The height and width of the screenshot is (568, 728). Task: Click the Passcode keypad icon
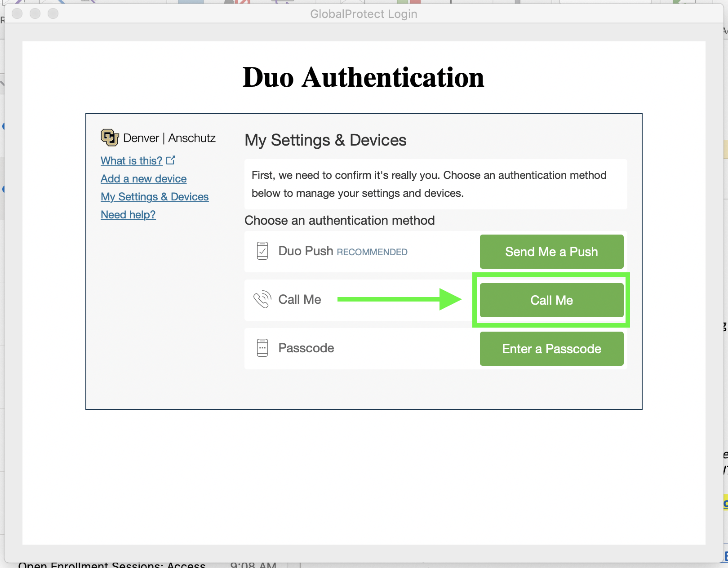[x=263, y=348]
